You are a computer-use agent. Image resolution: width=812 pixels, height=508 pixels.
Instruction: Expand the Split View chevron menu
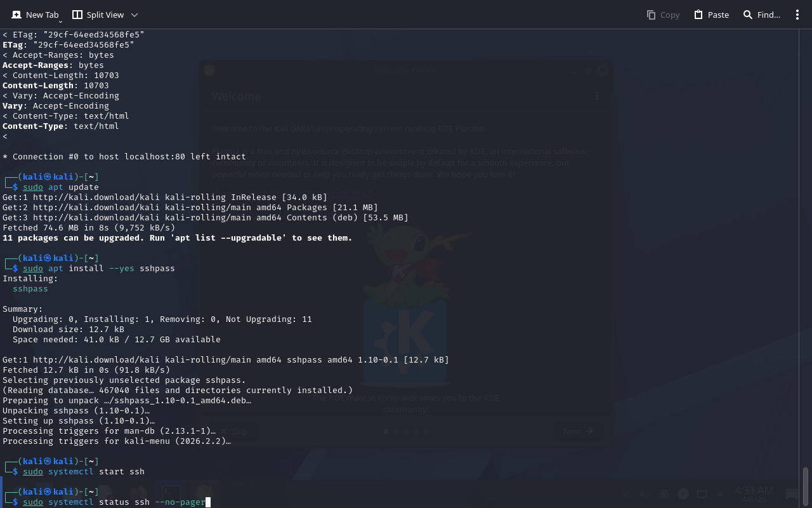coord(134,15)
